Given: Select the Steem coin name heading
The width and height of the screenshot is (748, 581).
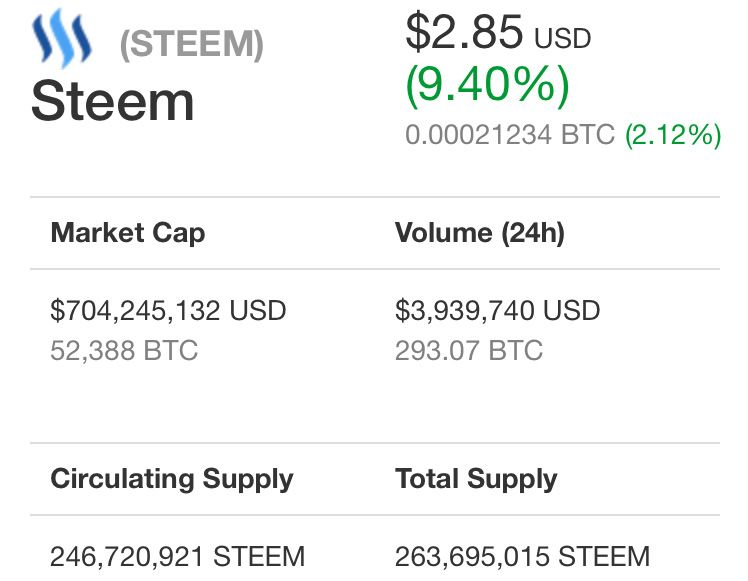Looking at the screenshot, I should pos(112,102).
